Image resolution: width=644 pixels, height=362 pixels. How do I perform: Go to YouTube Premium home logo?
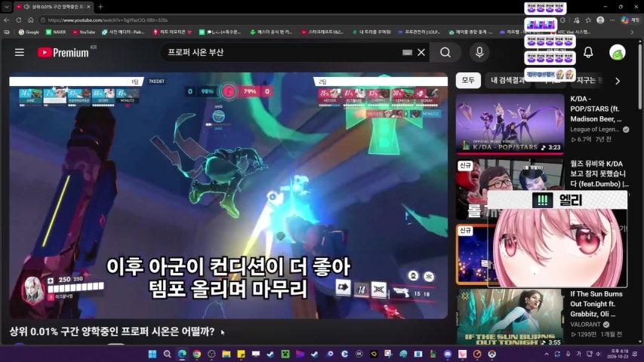pos(63,53)
